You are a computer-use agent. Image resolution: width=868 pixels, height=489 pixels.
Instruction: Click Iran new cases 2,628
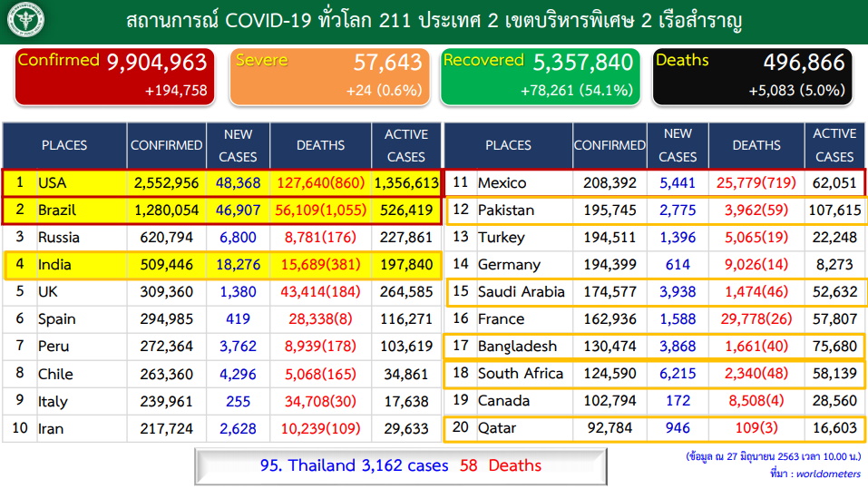pyautogui.click(x=238, y=428)
